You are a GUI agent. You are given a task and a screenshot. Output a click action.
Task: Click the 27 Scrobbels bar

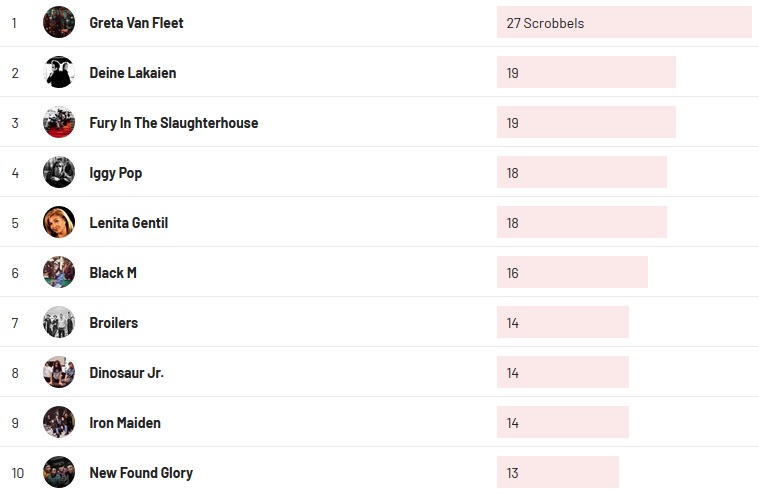623,22
